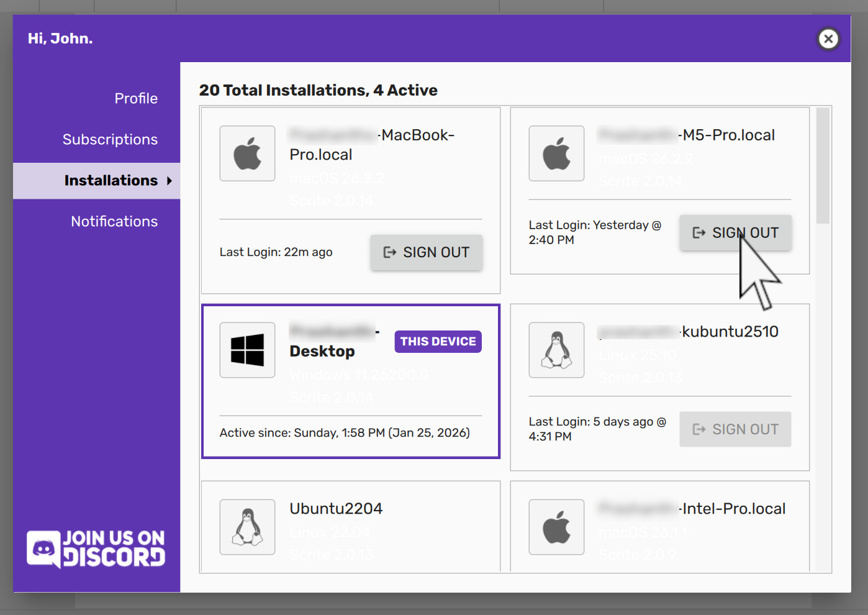Click Apple icon for MacBook-Pro.local installation
The image size is (868, 615).
tap(247, 153)
